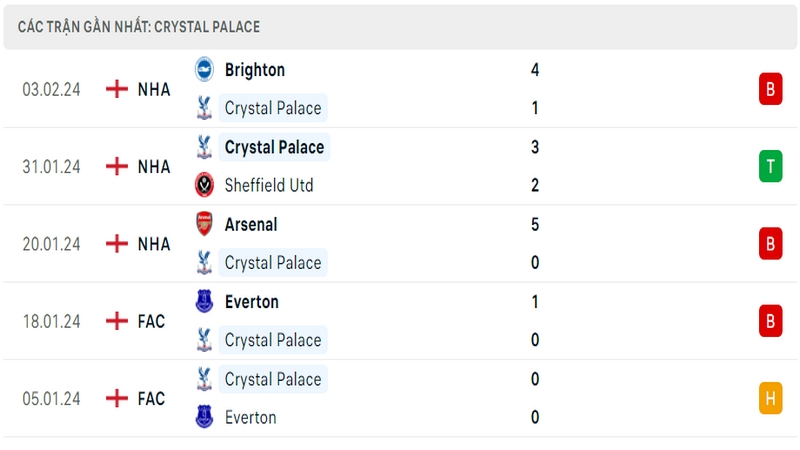
Task: Open the Brighton team link
Action: coord(255,70)
